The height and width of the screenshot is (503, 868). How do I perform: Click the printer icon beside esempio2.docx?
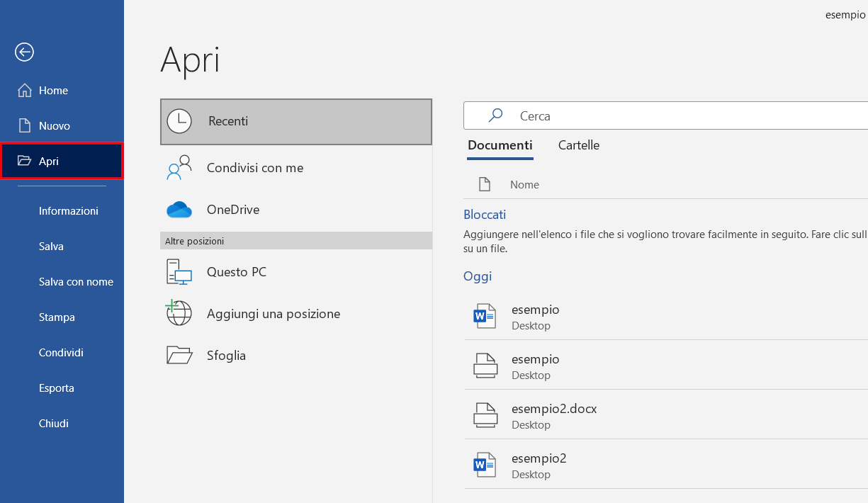tap(485, 414)
